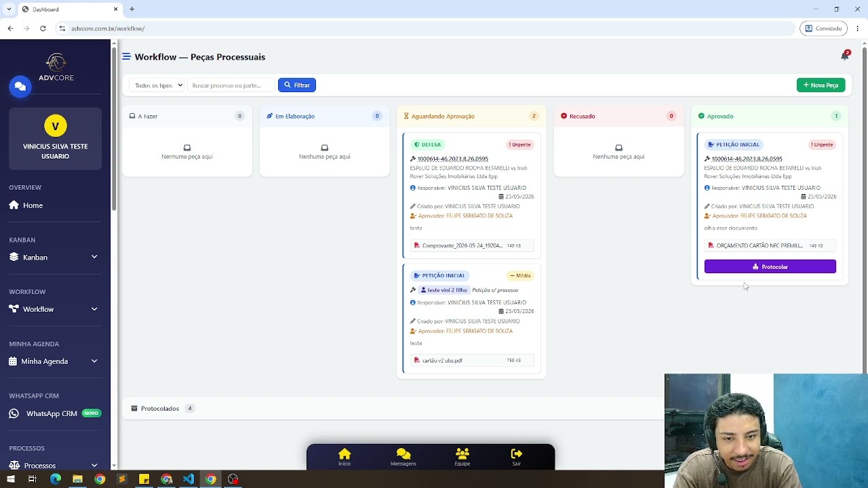Click the browser back arrow

pyautogui.click(x=10, y=28)
